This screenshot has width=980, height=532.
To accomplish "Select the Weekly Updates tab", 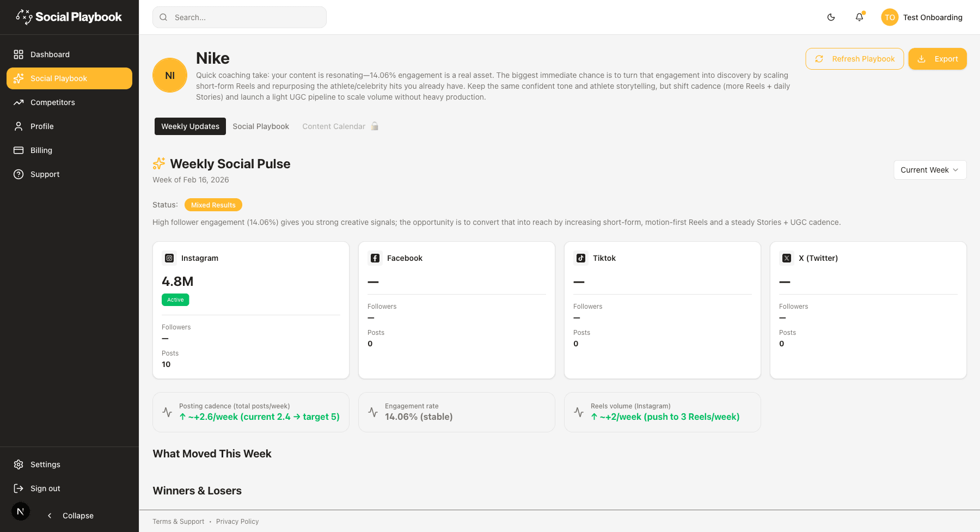I will (x=190, y=126).
